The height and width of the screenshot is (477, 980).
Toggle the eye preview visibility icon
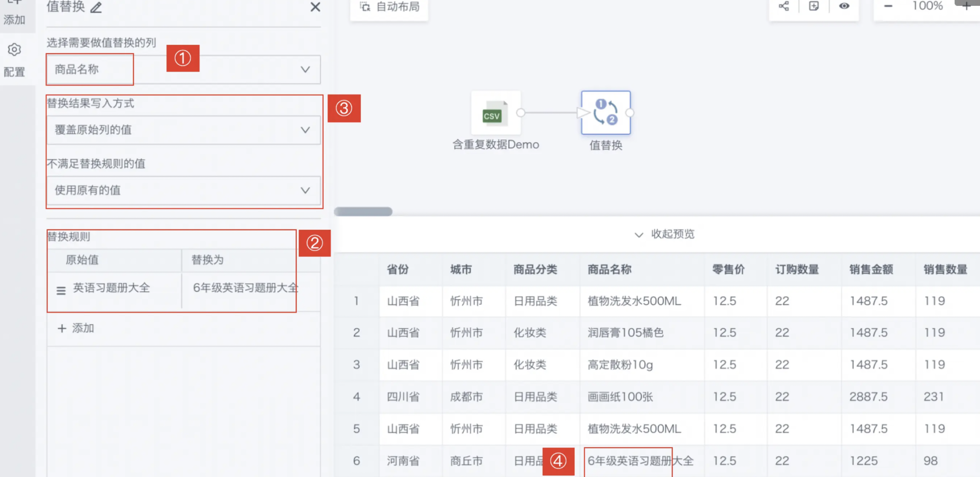[844, 6]
